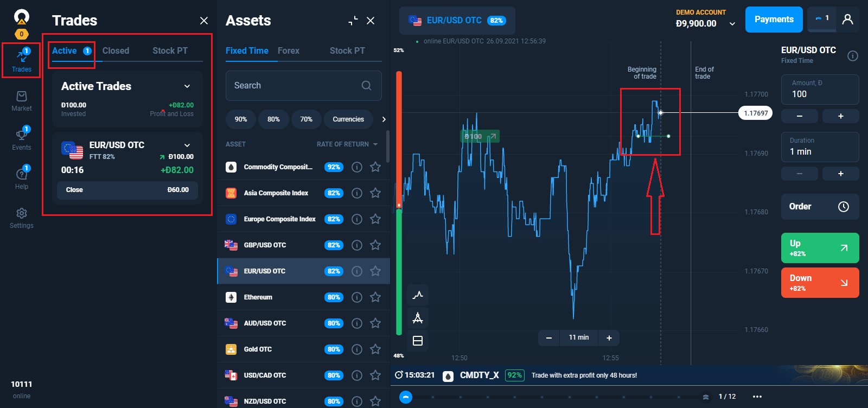868x408 pixels.
Task: Click the Payments button
Action: click(x=774, y=20)
